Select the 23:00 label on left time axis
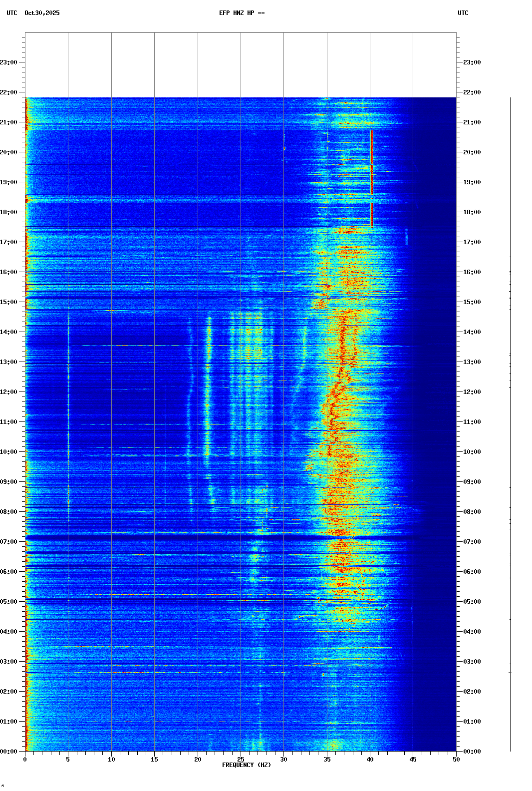This screenshot has height=791, width=532. tap(8, 62)
